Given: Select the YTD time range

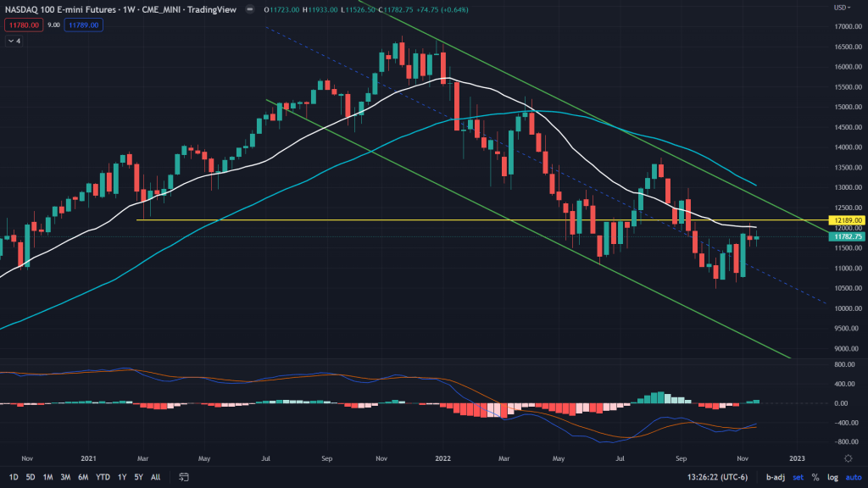Looking at the screenshot, I should [103, 477].
